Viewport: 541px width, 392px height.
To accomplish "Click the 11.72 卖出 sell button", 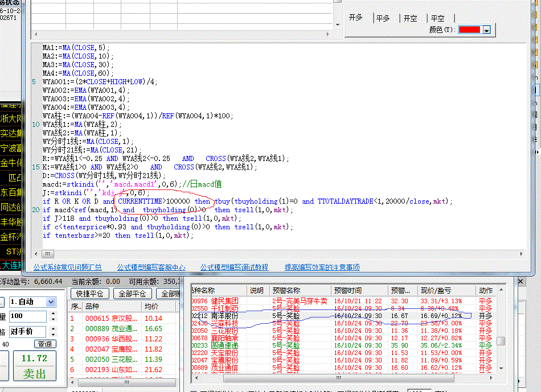I will (35, 366).
